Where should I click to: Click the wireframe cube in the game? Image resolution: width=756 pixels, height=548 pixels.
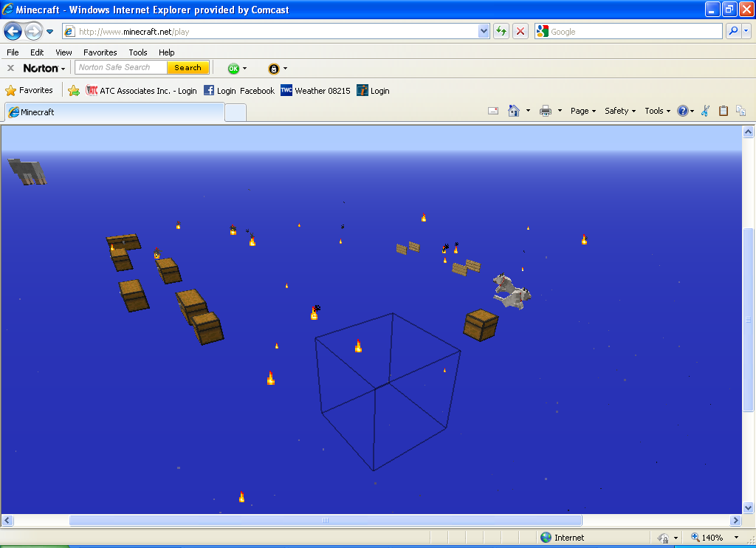[x=388, y=391]
